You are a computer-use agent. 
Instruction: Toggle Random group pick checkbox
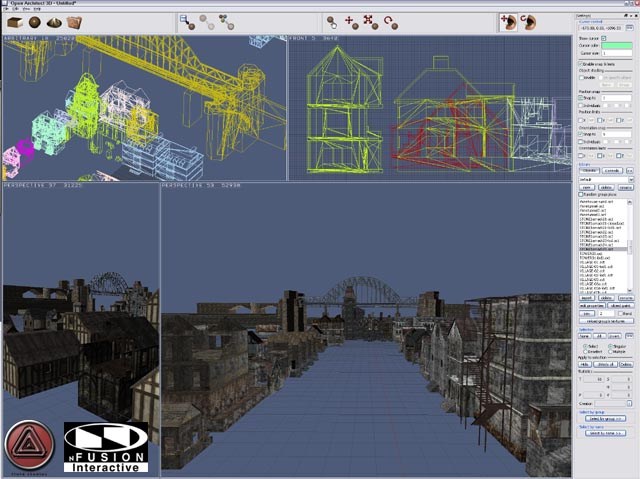(x=581, y=195)
